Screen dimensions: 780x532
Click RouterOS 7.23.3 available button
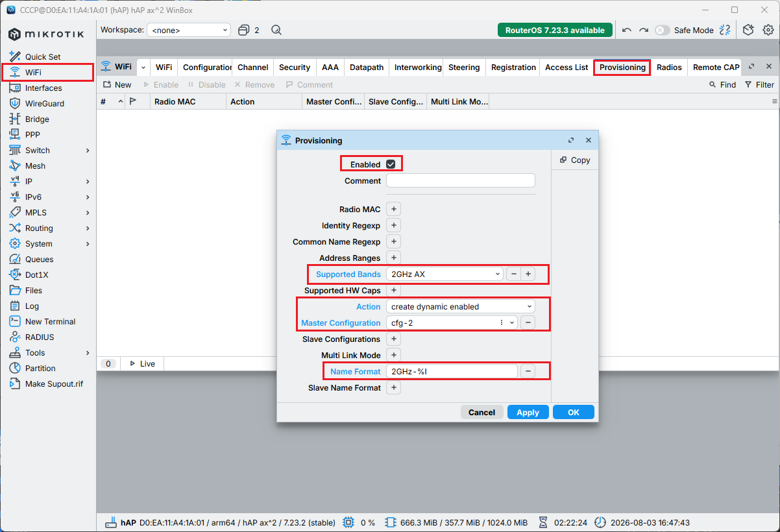(x=555, y=30)
